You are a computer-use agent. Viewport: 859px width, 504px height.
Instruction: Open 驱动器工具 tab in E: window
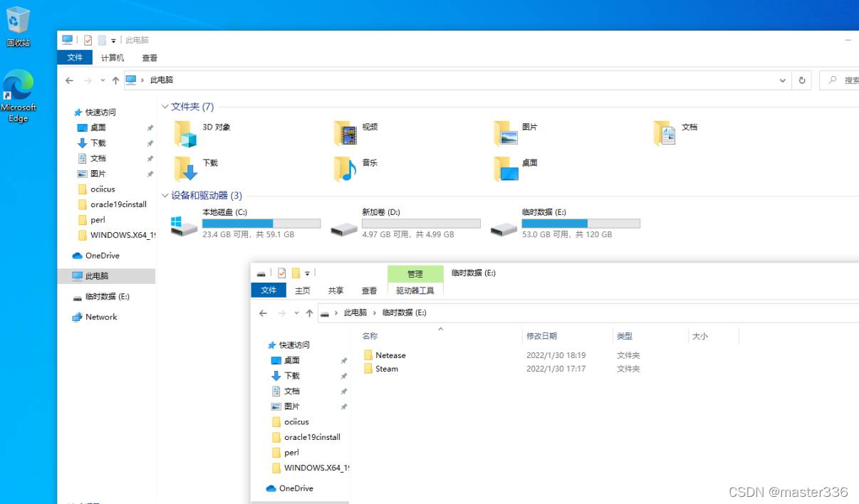[415, 290]
